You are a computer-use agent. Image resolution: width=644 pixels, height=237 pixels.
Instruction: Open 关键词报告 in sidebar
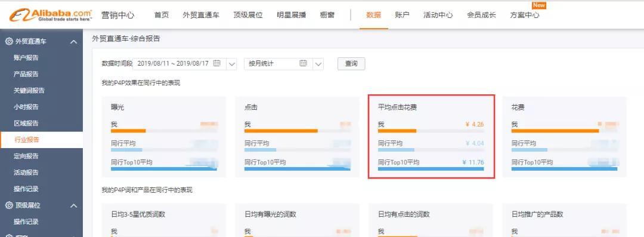tap(29, 91)
